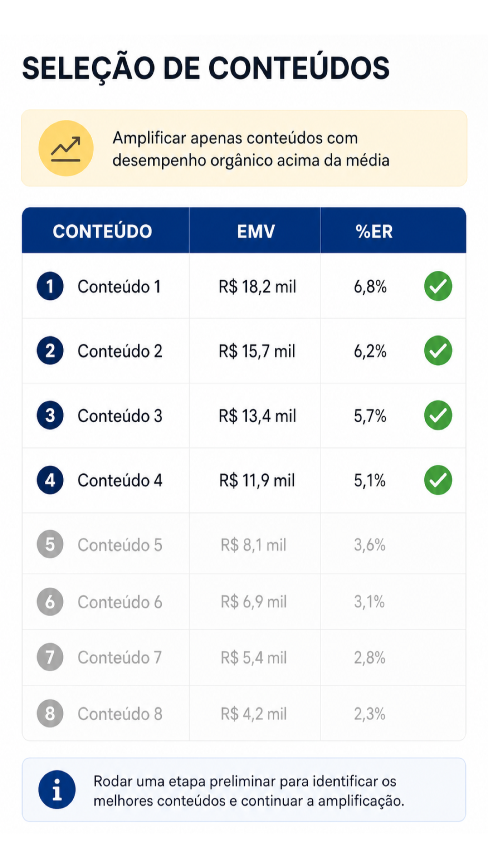Toggle green checkmark for Conteúdo 1
Viewport: 488px width, 868px height.
tap(438, 286)
